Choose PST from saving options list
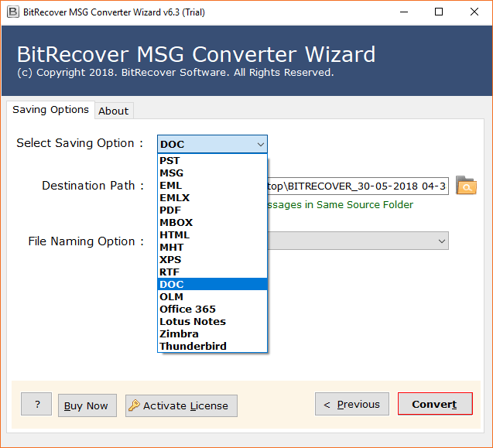 (x=212, y=160)
